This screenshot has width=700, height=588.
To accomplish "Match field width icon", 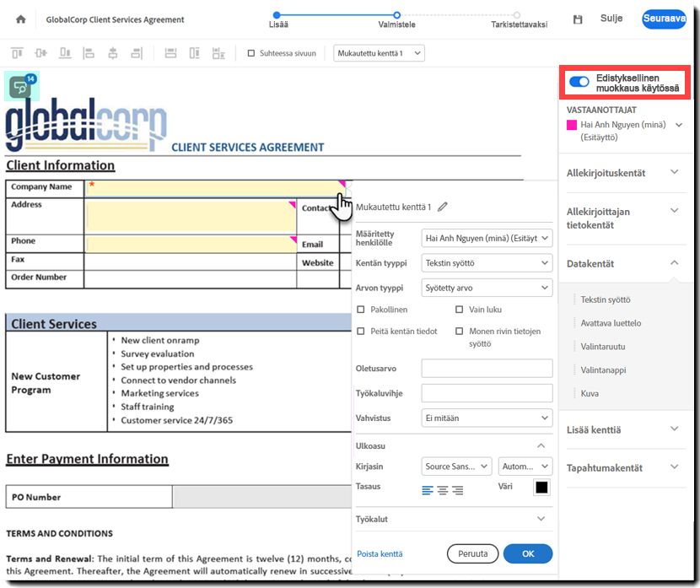I will tap(170, 53).
